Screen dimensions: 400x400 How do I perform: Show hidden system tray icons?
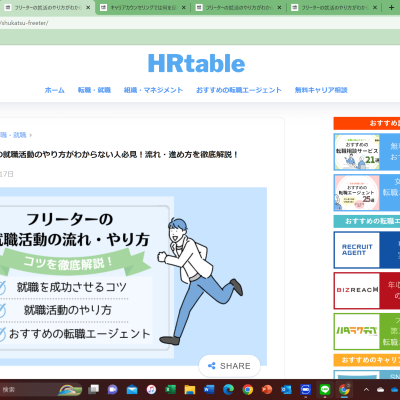pos(366,389)
